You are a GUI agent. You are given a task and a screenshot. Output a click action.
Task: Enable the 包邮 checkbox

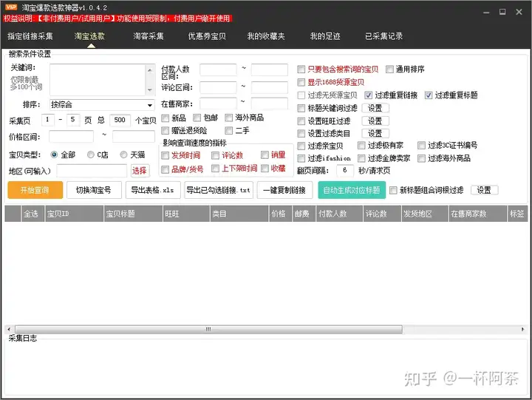[197, 118]
